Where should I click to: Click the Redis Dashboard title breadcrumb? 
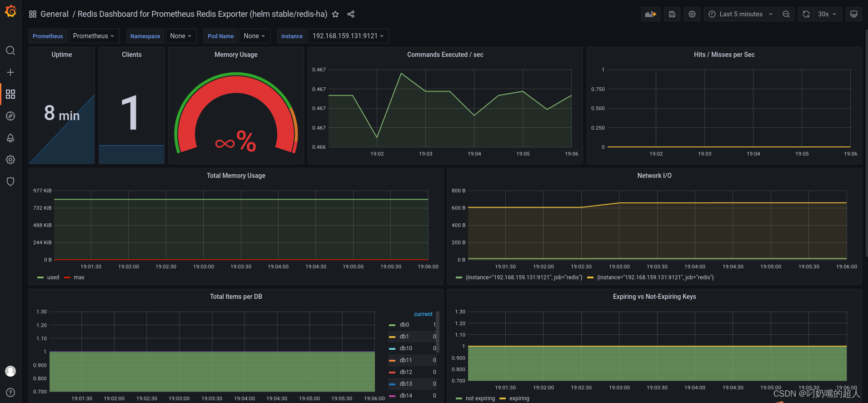(202, 14)
